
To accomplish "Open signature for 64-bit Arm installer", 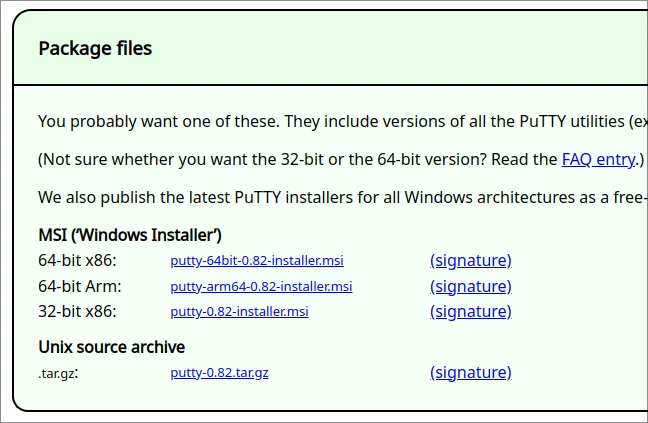I will (x=470, y=286).
